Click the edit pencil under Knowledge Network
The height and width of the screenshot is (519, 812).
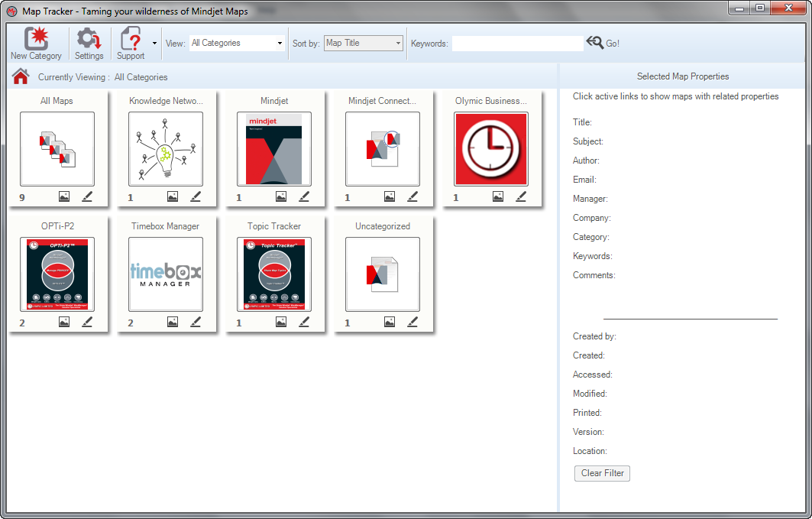196,196
